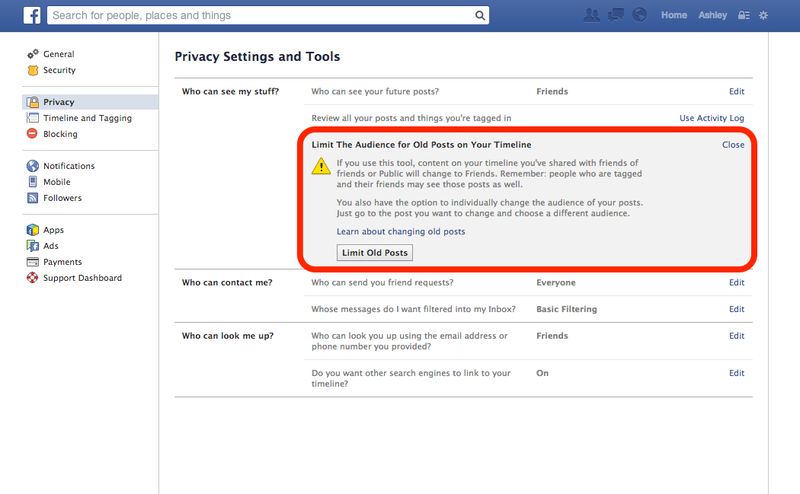This screenshot has width=800, height=494.
Task: Open Blocking settings
Action: tap(60, 134)
